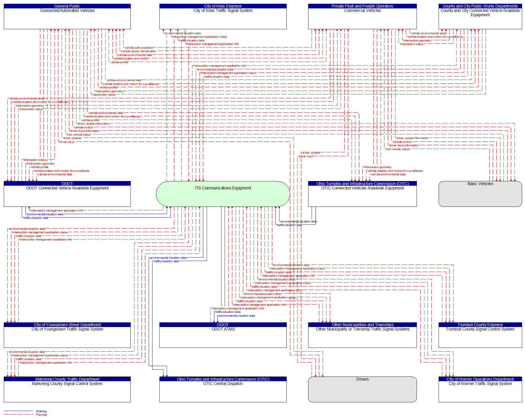Click the vehicle cluster coordination flow label
This screenshot has height=420, width=525.
click(139, 51)
